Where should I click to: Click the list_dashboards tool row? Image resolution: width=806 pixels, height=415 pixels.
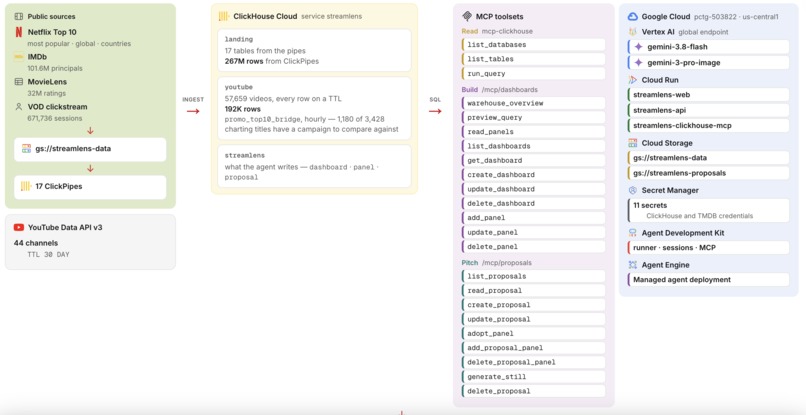[534, 146]
